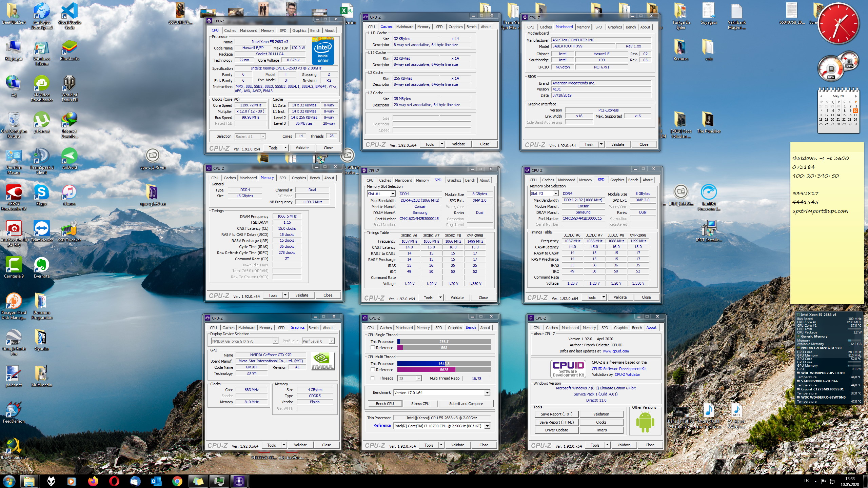This screenshot has width=868, height=488.
Task: Open About tab in the Bench window
Action: point(485,328)
